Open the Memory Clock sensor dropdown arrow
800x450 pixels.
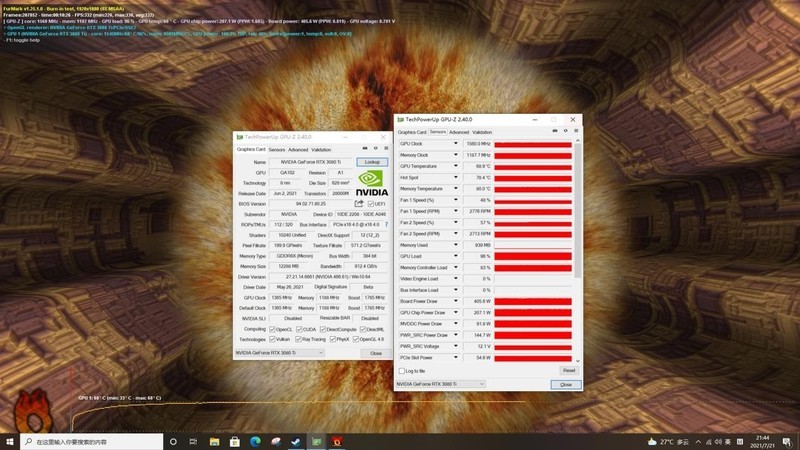[x=456, y=155]
